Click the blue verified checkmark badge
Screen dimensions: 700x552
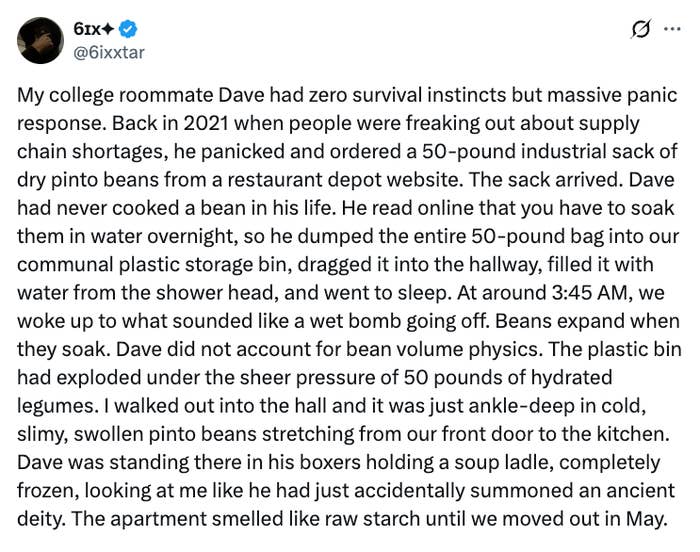pos(128,29)
